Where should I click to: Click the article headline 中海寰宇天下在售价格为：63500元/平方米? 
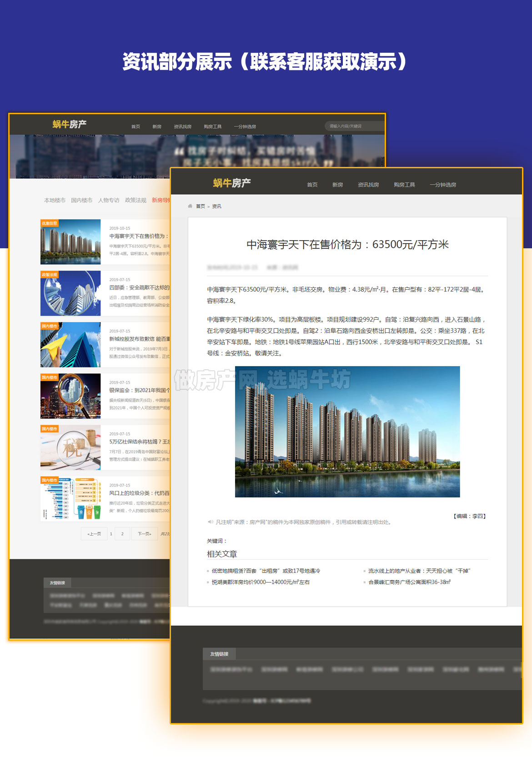(x=347, y=245)
